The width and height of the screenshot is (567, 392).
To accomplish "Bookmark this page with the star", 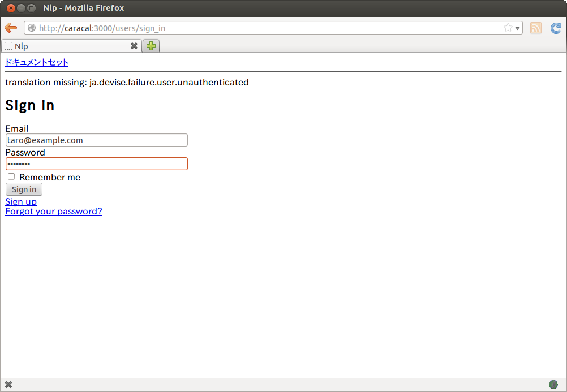I will click(x=508, y=28).
